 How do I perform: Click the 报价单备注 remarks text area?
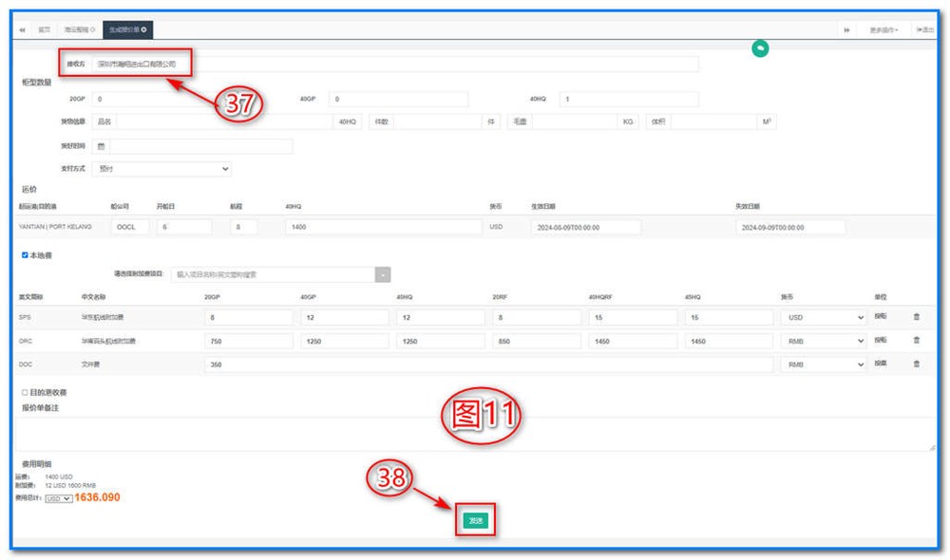475,433
